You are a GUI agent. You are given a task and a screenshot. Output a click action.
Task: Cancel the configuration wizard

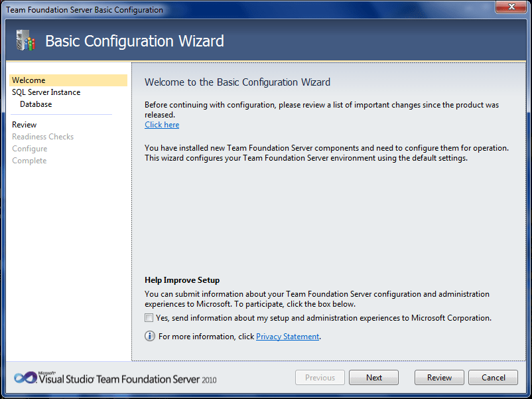coord(494,378)
